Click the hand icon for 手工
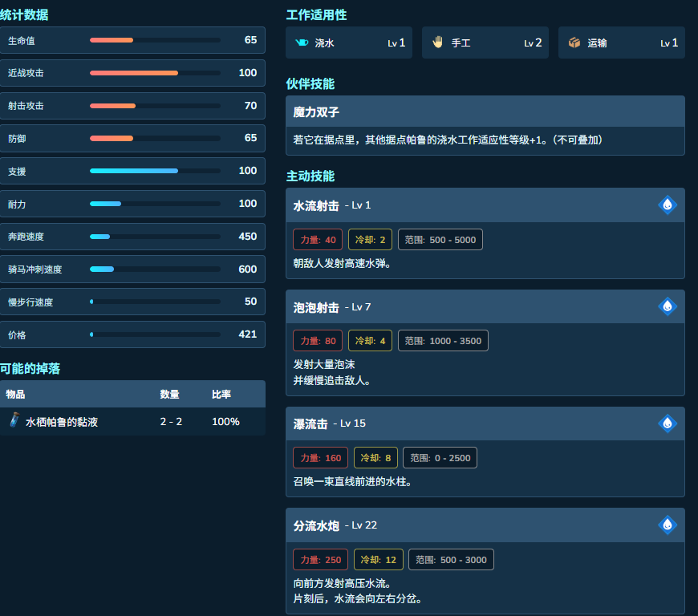 pyautogui.click(x=437, y=43)
